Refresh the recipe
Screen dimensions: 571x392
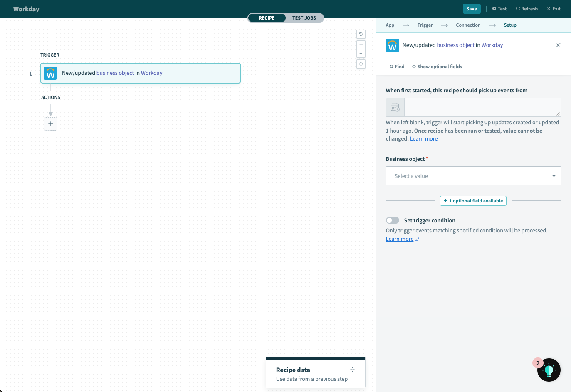tap(527, 8)
